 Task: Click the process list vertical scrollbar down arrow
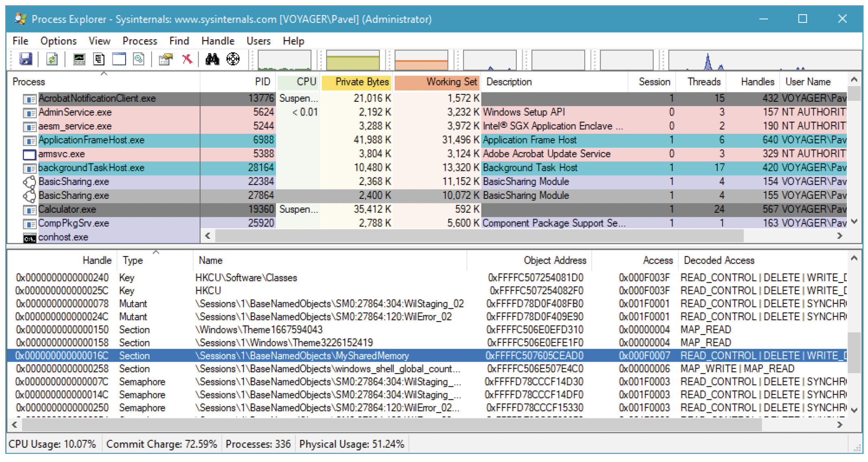coord(854,222)
